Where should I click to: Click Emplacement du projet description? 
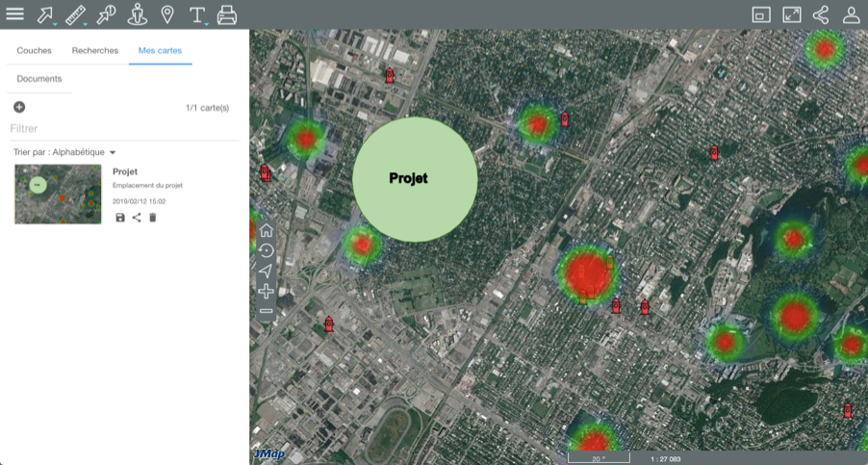point(148,186)
